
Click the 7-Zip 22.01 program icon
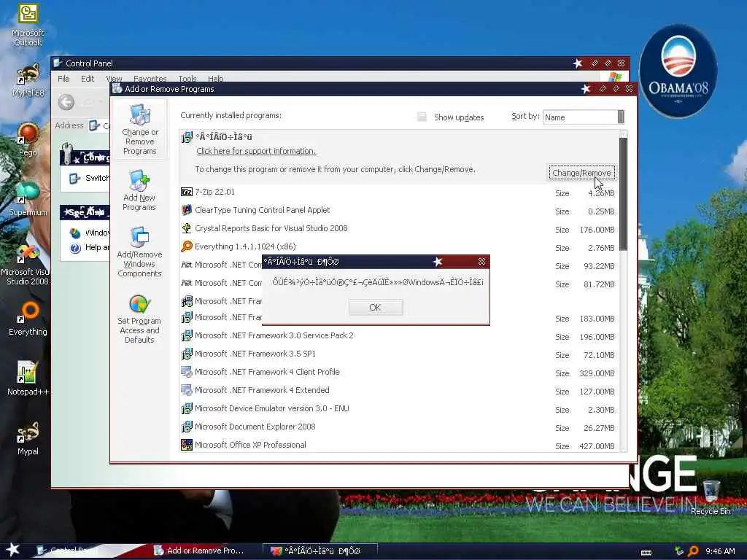187,192
